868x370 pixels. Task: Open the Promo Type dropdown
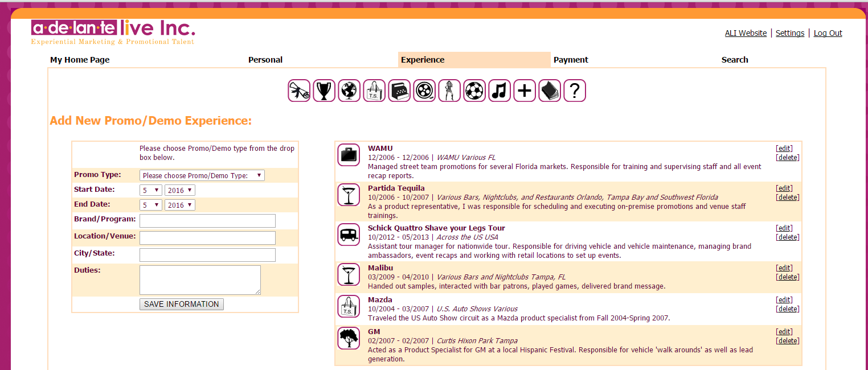[202, 175]
